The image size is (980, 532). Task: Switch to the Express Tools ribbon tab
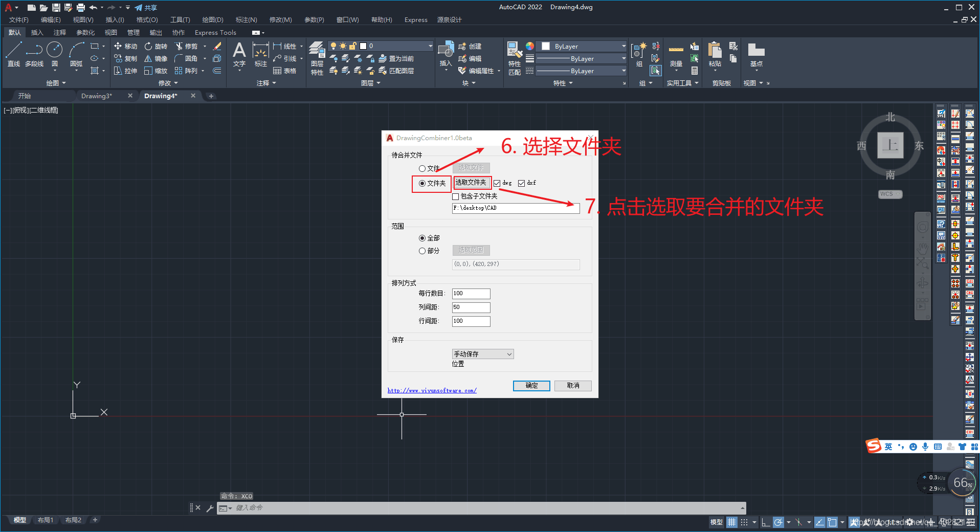pyautogui.click(x=215, y=33)
